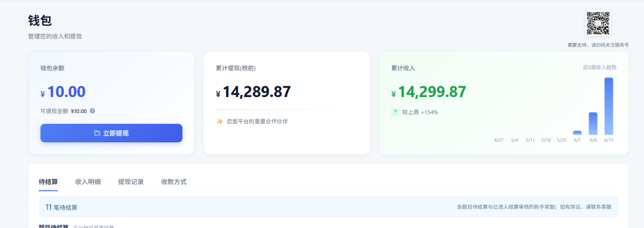Click the sparkle icon beside 您是平台的重要合作伙伴
This screenshot has width=644, height=228.
[219, 121]
